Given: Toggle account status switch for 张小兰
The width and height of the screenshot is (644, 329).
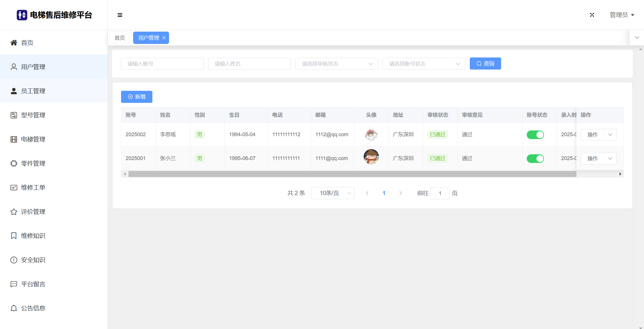Looking at the screenshot, I should (535, 159).
